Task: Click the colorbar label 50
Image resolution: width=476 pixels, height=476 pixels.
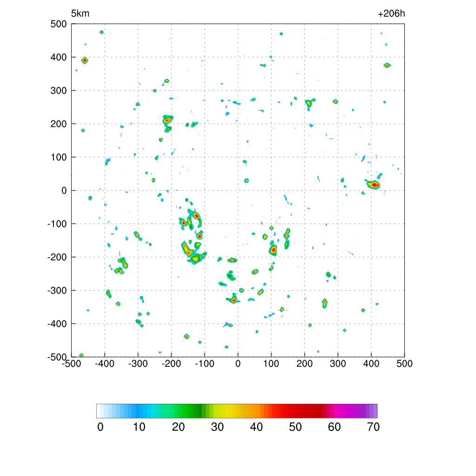Action: (295, 427)
